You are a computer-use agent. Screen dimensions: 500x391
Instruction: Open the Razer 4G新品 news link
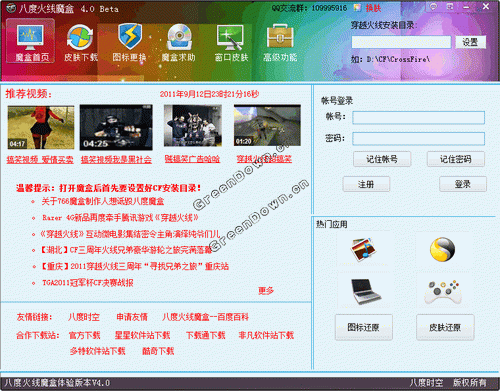(120, 218)
